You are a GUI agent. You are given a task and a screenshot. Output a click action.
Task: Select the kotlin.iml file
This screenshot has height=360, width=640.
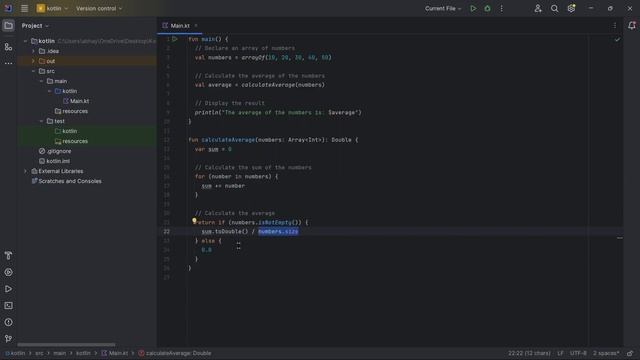[x=54, y=161]
